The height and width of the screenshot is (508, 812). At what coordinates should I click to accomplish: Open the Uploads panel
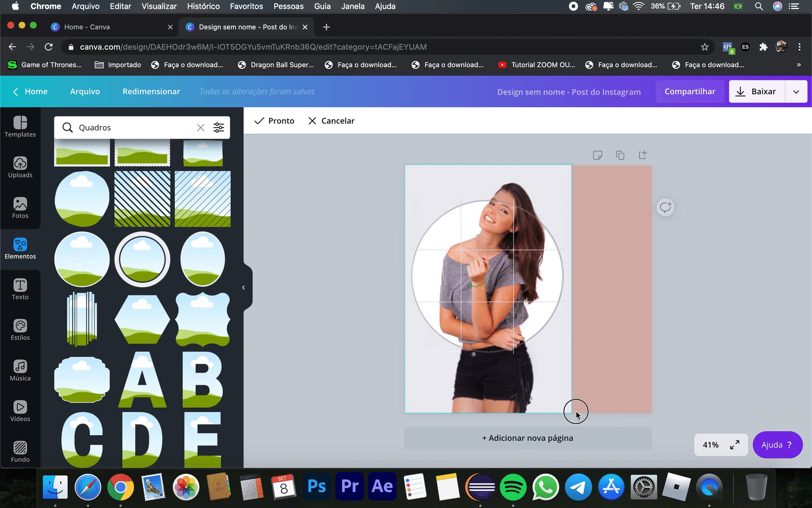pos(20,167)
